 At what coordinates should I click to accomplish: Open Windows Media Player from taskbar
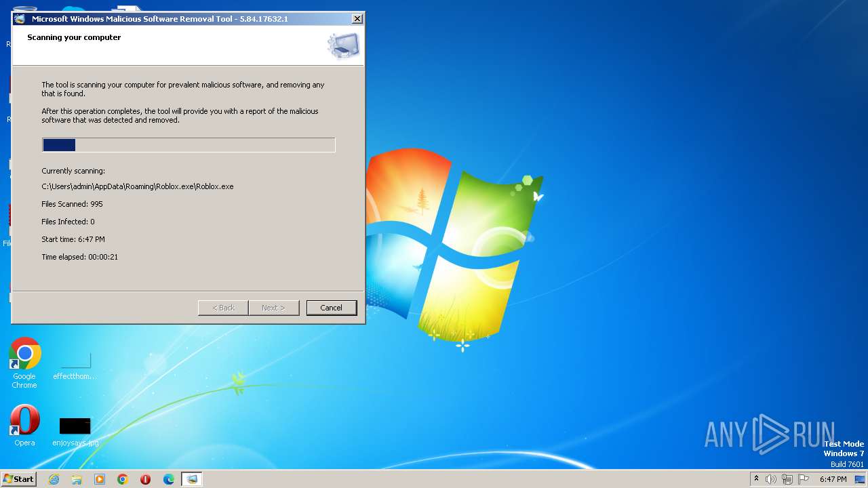100,479
